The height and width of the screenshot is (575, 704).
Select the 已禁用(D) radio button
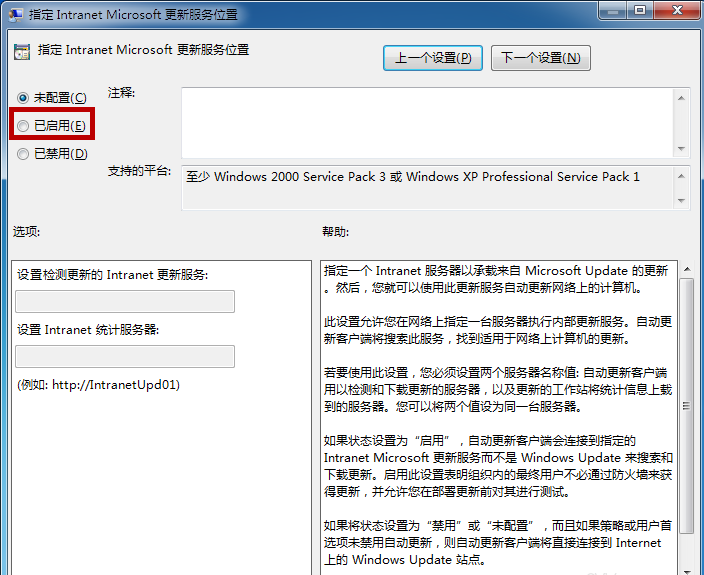pos(23,154)
